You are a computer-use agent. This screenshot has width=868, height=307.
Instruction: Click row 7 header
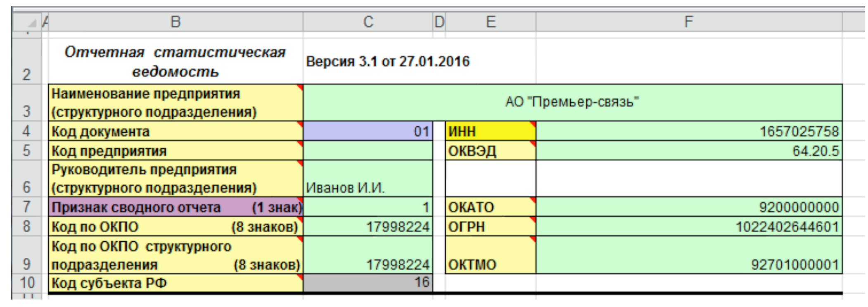click(26, 207)
